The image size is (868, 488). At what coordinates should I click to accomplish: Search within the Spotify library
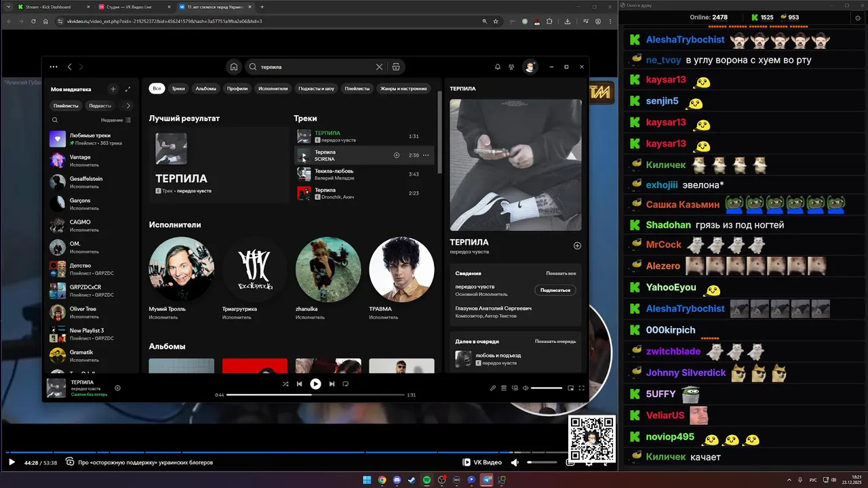coord(55,120)
